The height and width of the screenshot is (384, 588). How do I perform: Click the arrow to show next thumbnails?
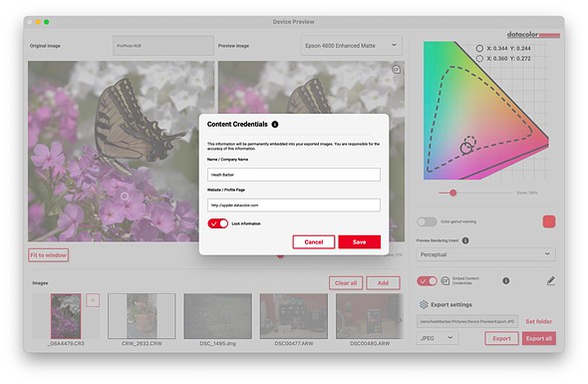400,320
